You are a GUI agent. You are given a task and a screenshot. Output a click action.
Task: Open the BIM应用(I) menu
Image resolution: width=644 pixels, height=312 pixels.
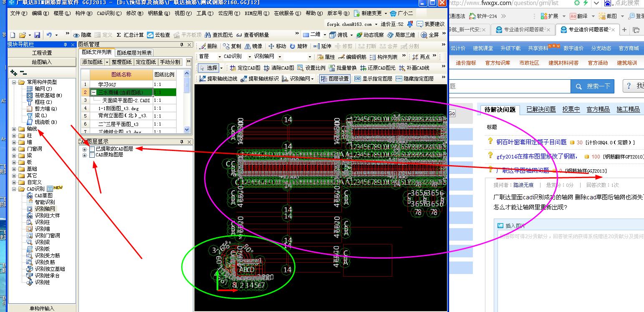click(257, 13)
